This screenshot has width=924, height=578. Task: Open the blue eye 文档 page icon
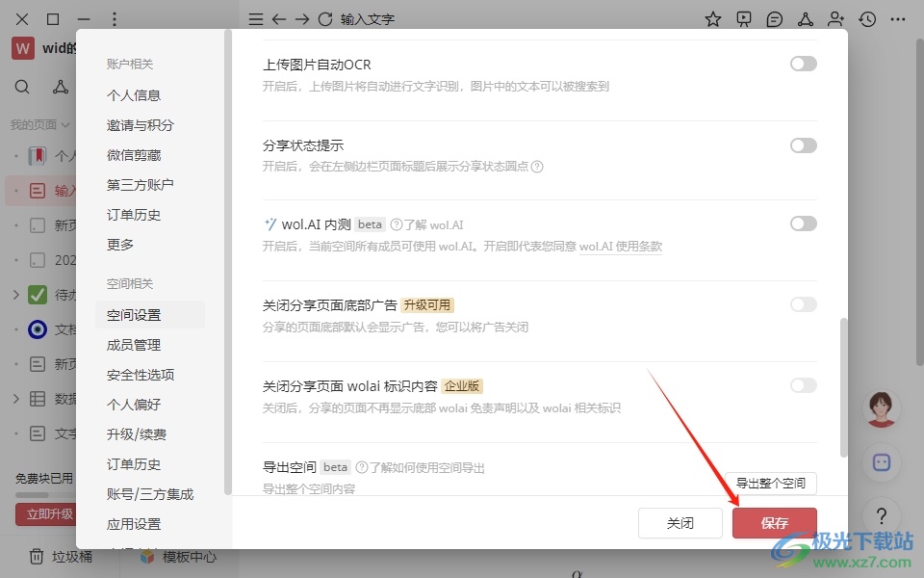pyautogui.click(x=38, y=329)
